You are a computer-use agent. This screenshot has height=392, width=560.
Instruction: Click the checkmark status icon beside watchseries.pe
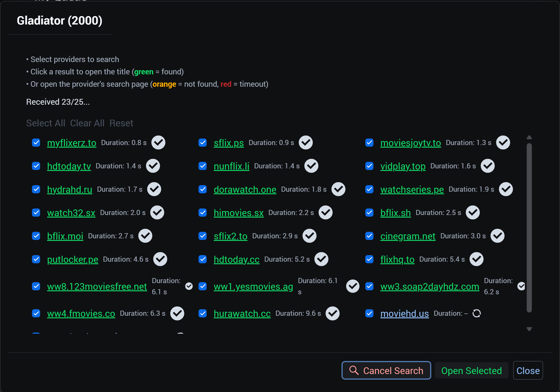click(x=506, y=189)
